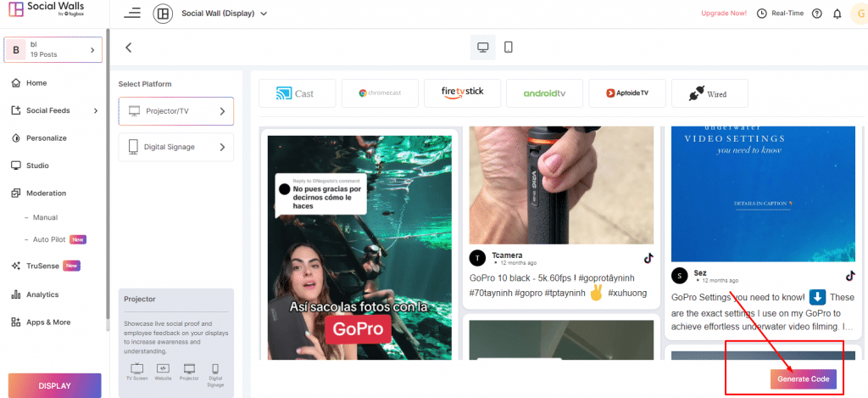The image size is (868, 398).
Task: Open Apps & More
Action: [x=48, y=322]
